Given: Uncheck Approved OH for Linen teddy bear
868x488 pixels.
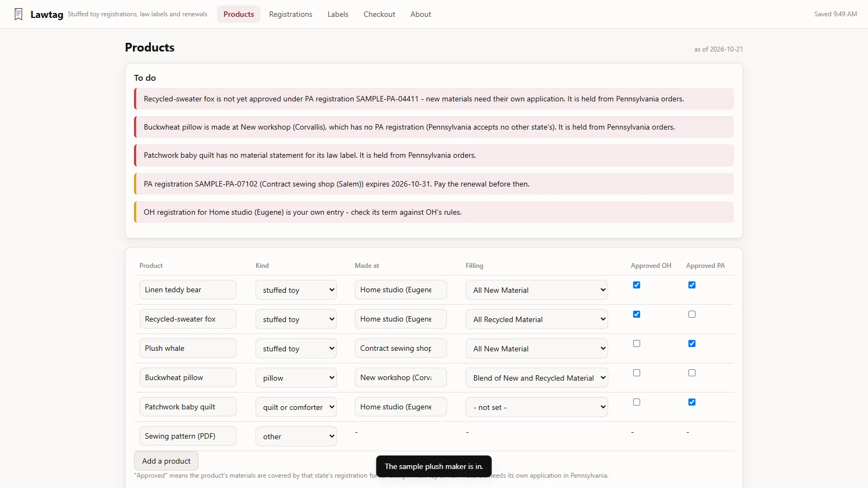Looking at the screenshot, I should pyautogui.click(x=636, y=285).
